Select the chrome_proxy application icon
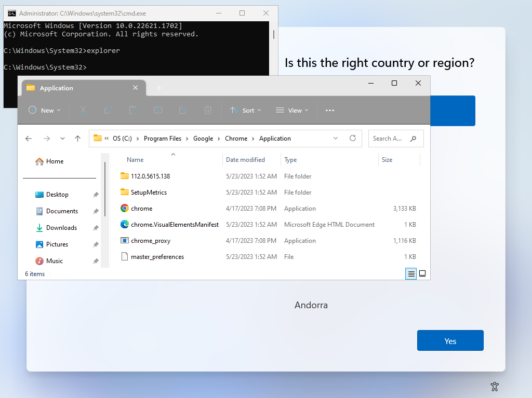Screen dimensions: 532x398 125,241
